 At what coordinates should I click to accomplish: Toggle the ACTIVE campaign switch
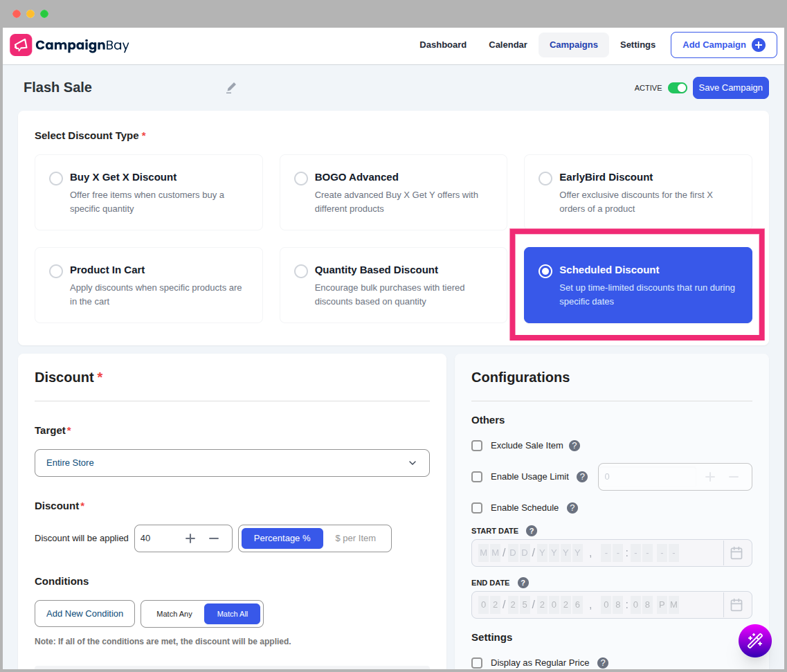pyautogui.click(x=677, y=88)
